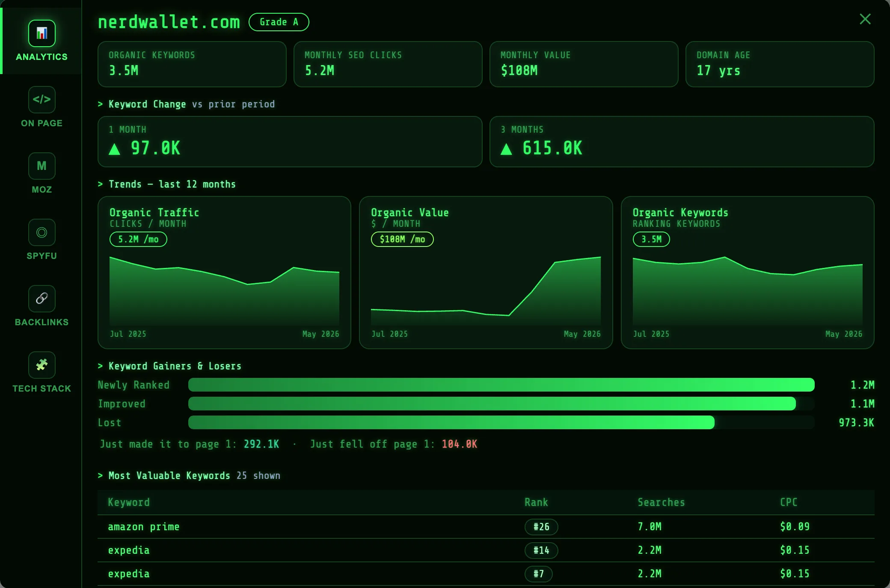The height and width of the screenshot is (588, 890).
Task: Click the 1.2M Newly Ranked value
Action: click(862, 385)
